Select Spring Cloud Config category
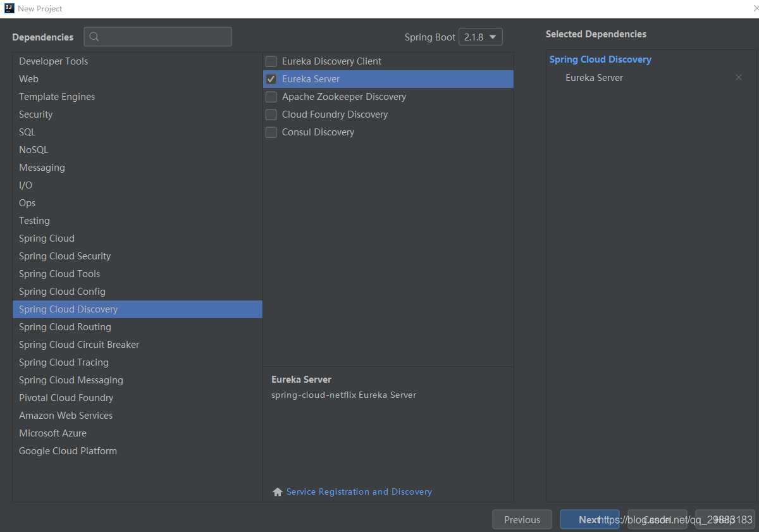 tap(137, 292)
